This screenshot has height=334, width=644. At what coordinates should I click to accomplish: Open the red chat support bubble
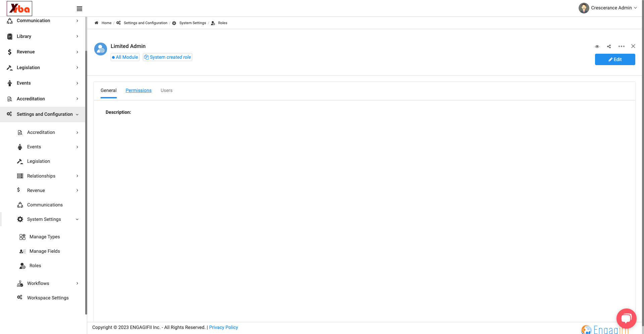click(x=626, y=318)
